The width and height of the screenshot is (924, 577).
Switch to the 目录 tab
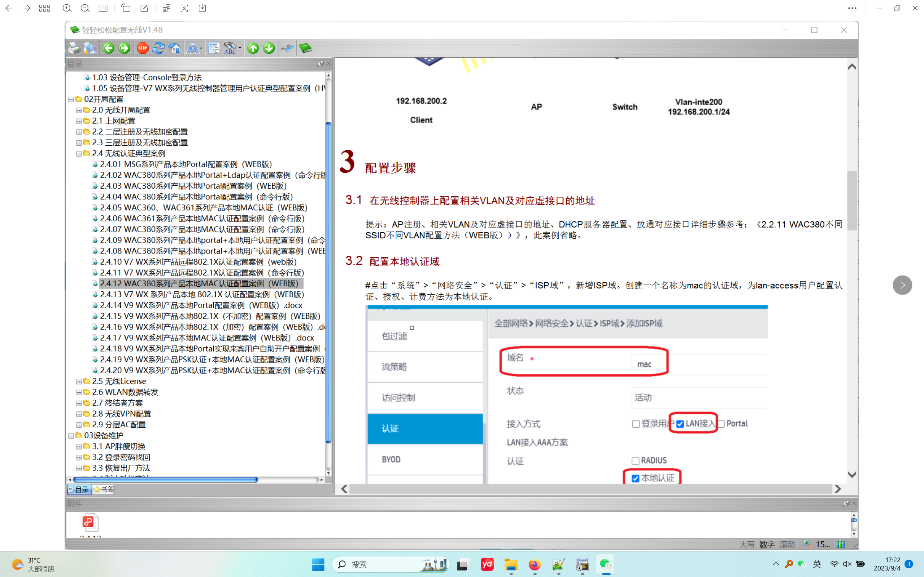[79, 489]
